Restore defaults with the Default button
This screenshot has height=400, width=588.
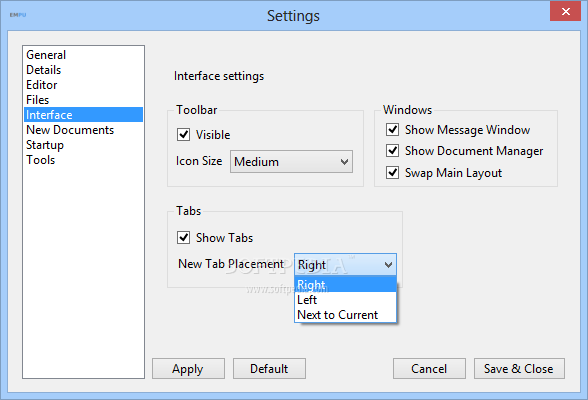(269, 369)
